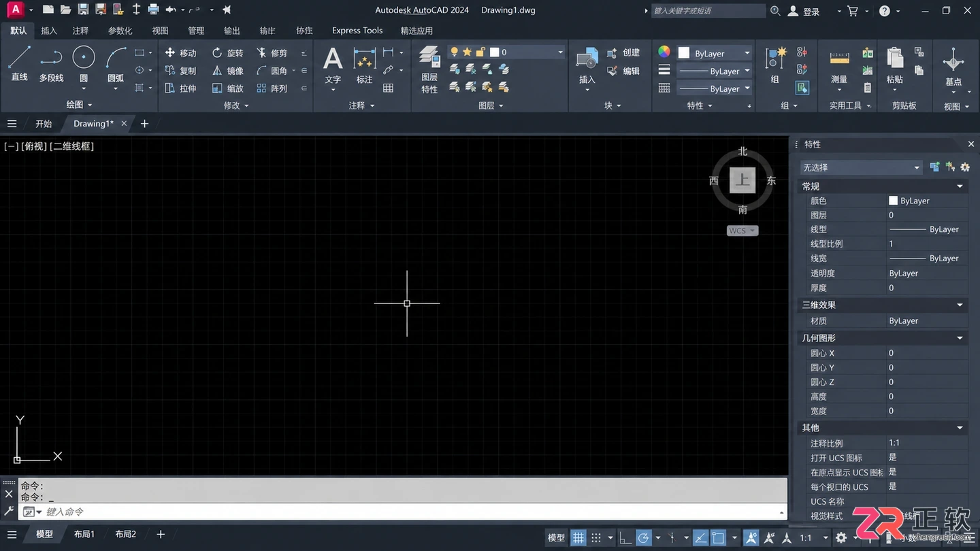The width and height of the screenshot is (980, 551).
Task: Click the 编辑 (Edit) block tool
Action: (x=623, y=71)
